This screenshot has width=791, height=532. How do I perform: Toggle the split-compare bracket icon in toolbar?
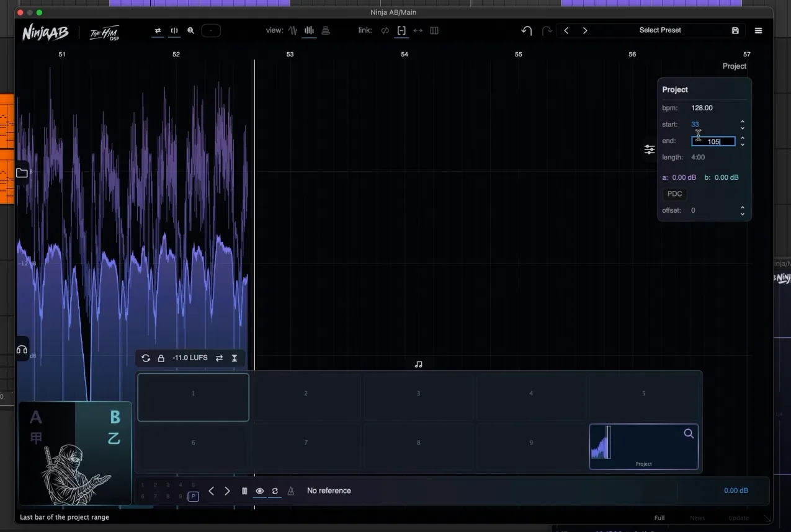[x=174, y=30]
